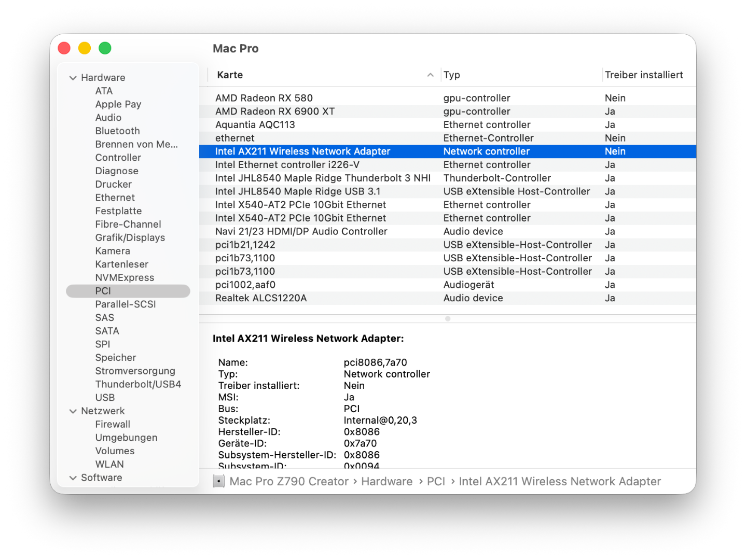Click Mac Pro Z790 Creator in path bar

click(x=289, y=482)
